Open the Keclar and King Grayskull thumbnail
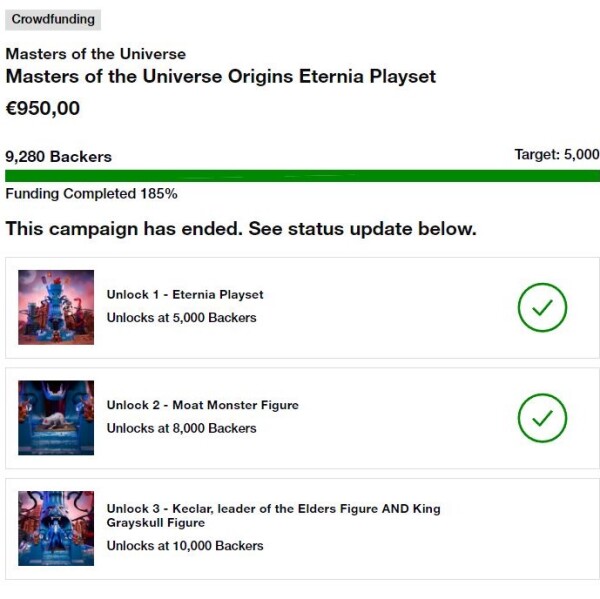The image size is (600, 599). coord(56,528)
